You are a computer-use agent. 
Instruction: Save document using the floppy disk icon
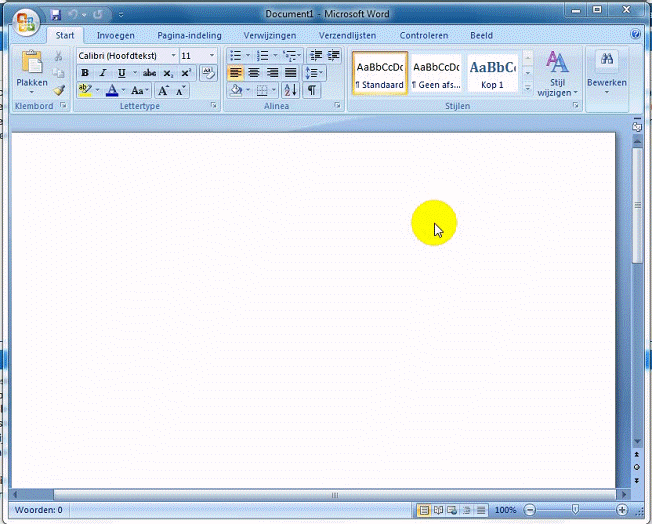coord(55,15)
